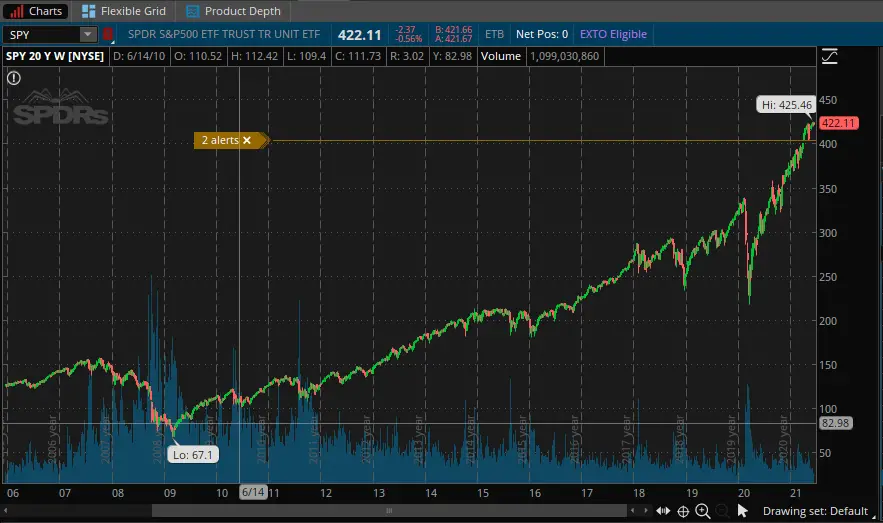Click the O: 110.52 open value
Image resolution: width=883 pixels, height=523 pixels.
(198, 56)
